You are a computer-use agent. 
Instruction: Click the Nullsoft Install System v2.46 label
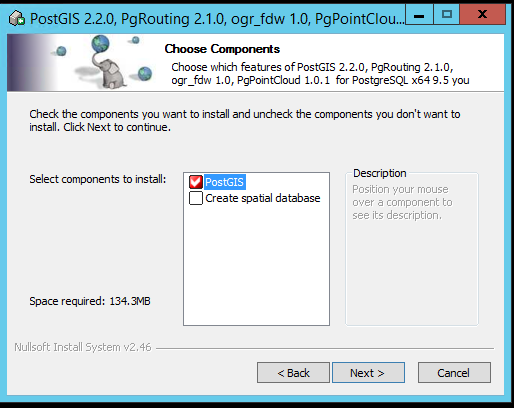click(83, 347)
